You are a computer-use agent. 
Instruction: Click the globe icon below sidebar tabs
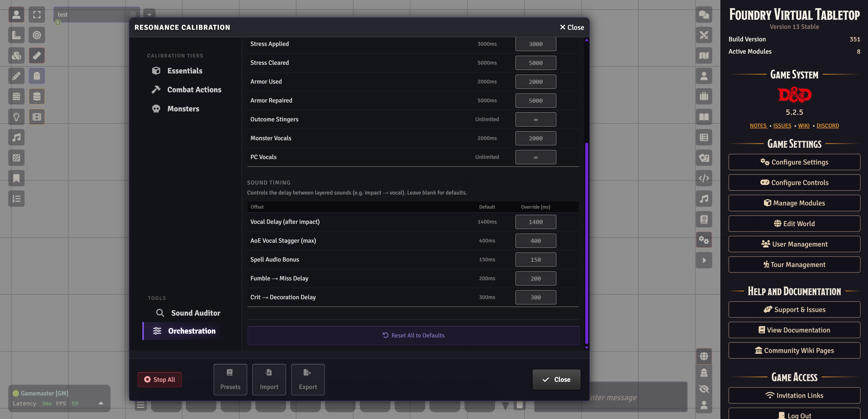coord(704,356)
